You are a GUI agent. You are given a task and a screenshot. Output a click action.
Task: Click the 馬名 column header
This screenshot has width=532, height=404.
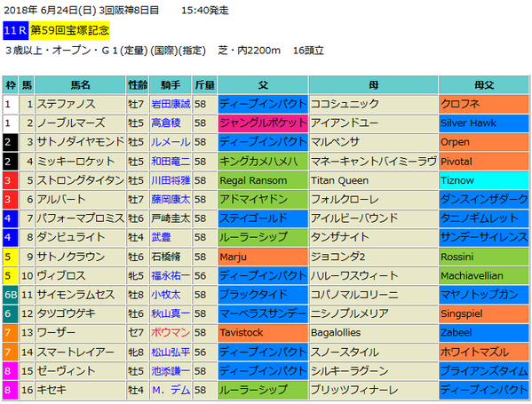(81, 85)
